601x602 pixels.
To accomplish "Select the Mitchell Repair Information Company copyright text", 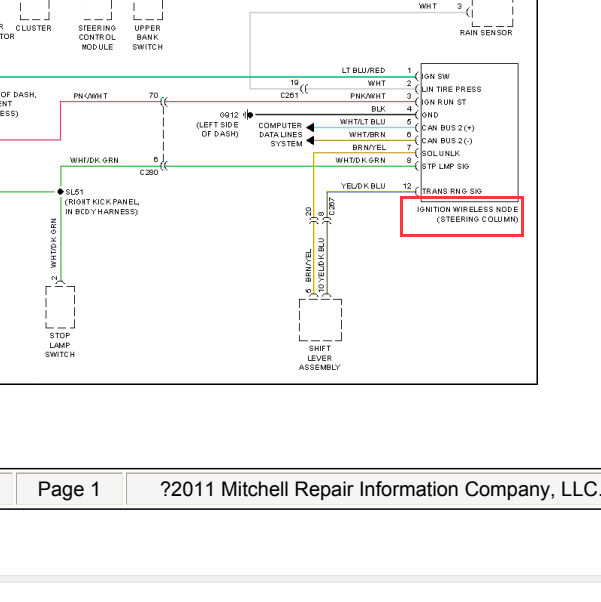I will pyautogui.click(x=379, y=489).
